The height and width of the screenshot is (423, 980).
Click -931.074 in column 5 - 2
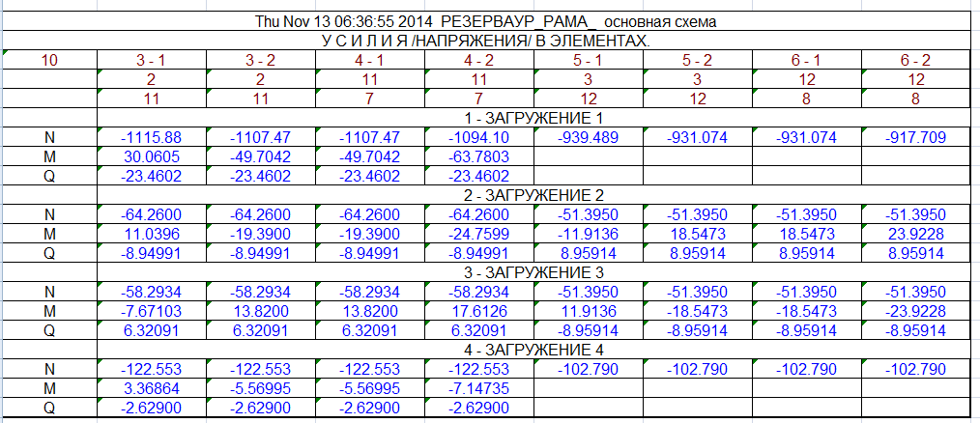pyautogui.click(x=698, y=137)
